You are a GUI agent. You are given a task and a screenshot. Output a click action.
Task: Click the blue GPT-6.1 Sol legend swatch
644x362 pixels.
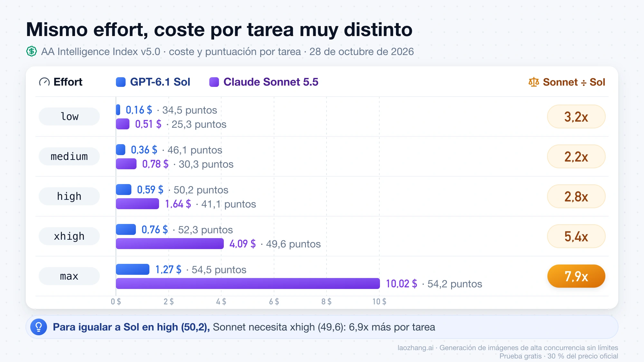pyautogui.click(x=121, y=82)
